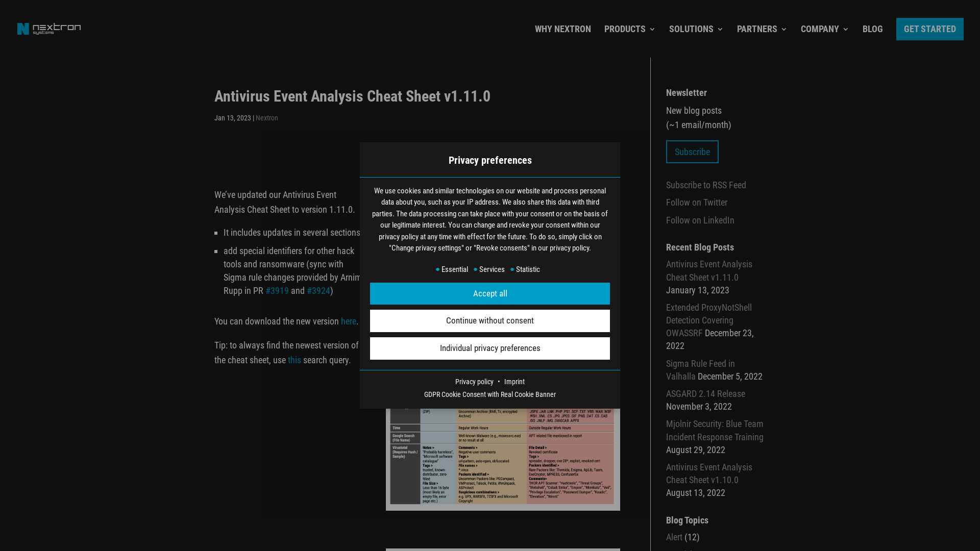
Task: Open recent post Cheat Sheet v1.11.0
Action: tap(708, 271)
